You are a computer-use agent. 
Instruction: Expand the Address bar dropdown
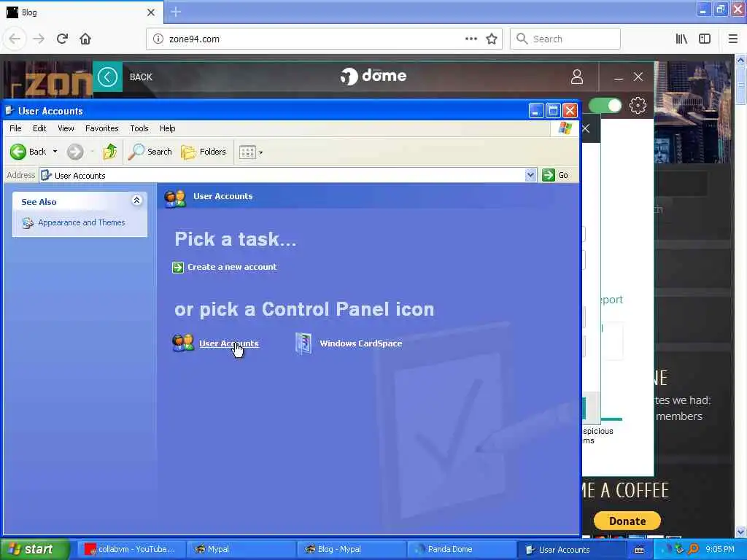tap(530, 175)
